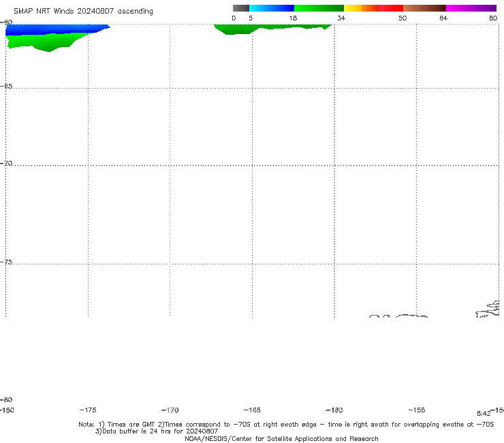Click the longitude label '-160'
The image size is (504, 443).
click(334, 410)
